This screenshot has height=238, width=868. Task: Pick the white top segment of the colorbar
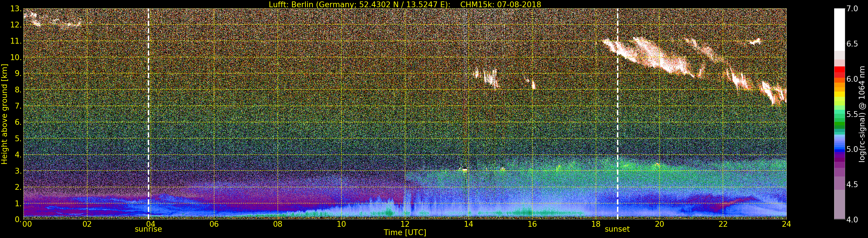pos(839,30)
